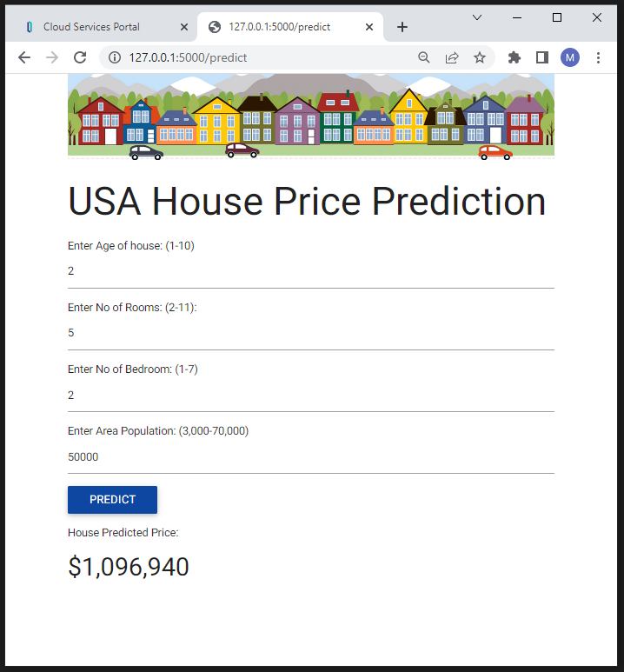Open a new tab

point(402,27)
